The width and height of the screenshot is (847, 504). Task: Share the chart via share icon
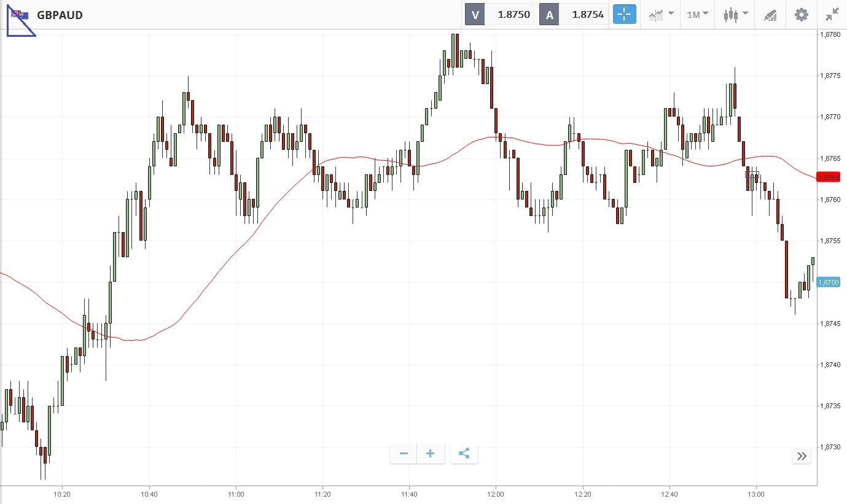464,454
